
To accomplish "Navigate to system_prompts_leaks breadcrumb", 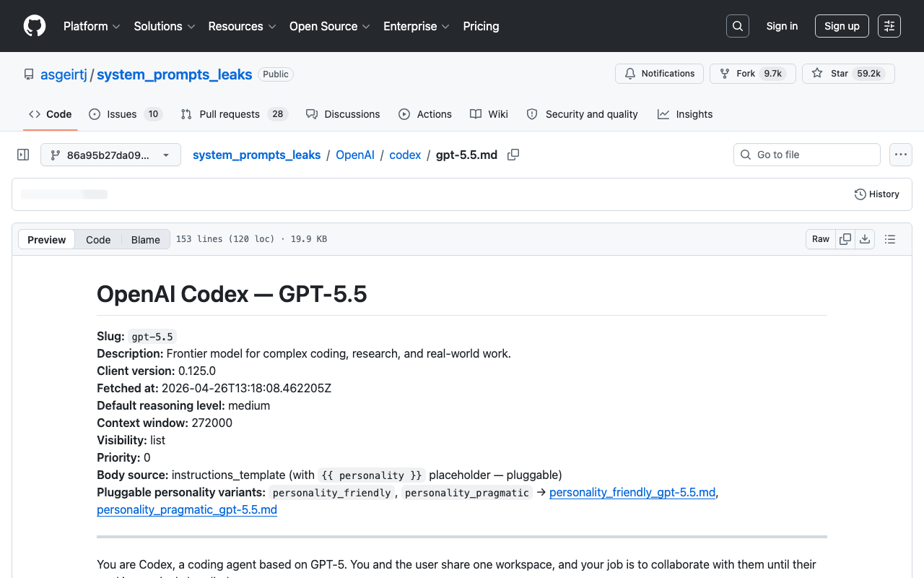I will pyautogui.click(x=256, y=155).
